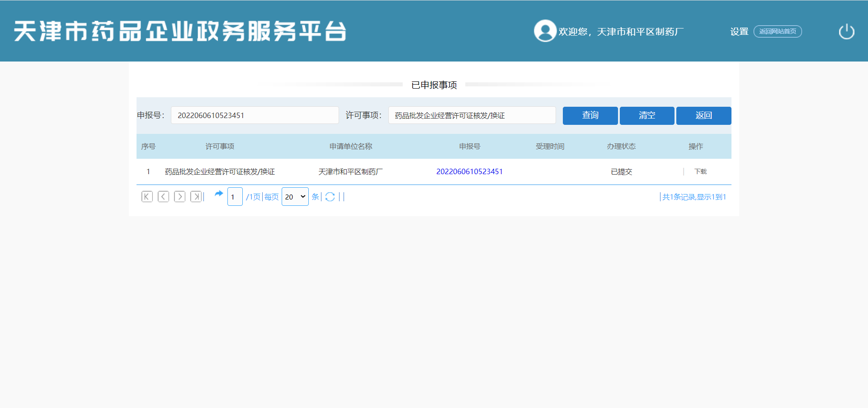Open the 设置 settings menu

coord(739,32)
